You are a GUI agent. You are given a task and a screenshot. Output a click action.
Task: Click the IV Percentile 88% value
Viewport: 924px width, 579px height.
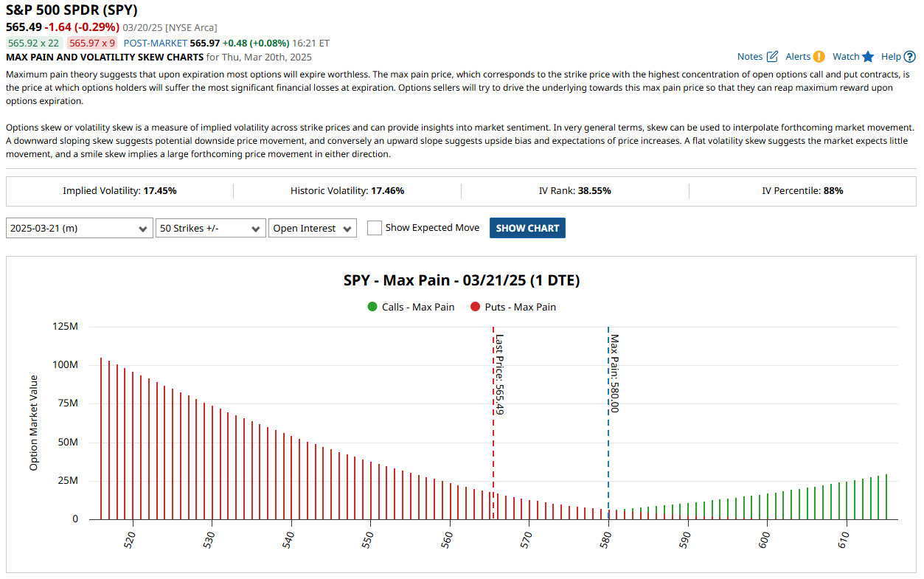833,190
